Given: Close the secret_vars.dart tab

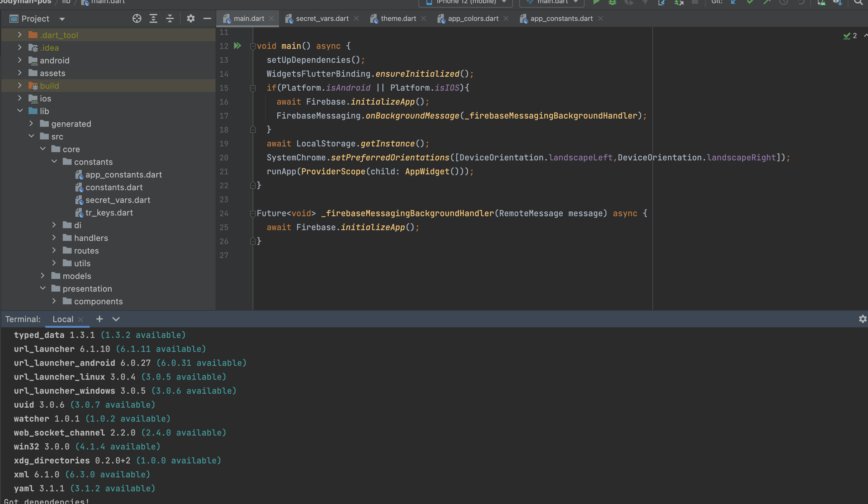Looking at the screenshot, I should [356, 19].
